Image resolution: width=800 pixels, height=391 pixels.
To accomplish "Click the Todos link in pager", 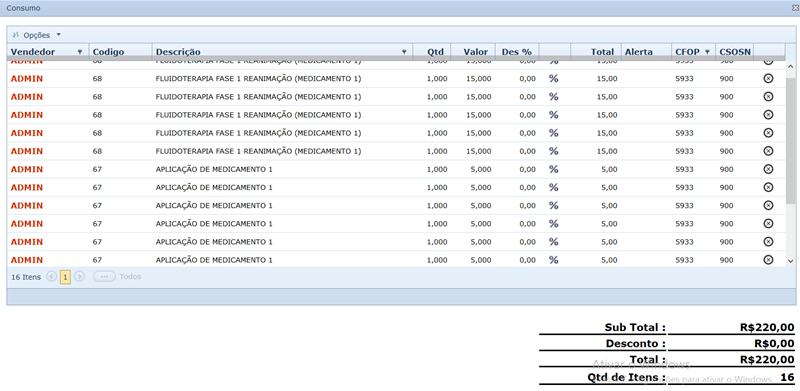I will coord(130,277).
